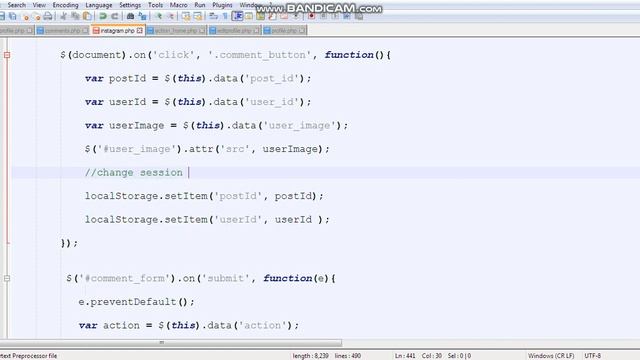Click the Cut scissors icon
The width and height of the screenshot is (640, 360).
(63, 16)
